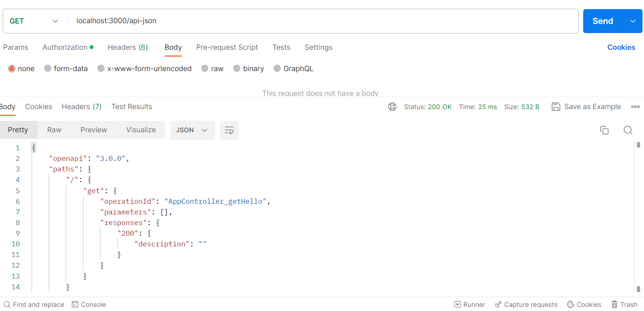Click the "200" key on line 9
644x311 pixels.
[x=128, y=233]
